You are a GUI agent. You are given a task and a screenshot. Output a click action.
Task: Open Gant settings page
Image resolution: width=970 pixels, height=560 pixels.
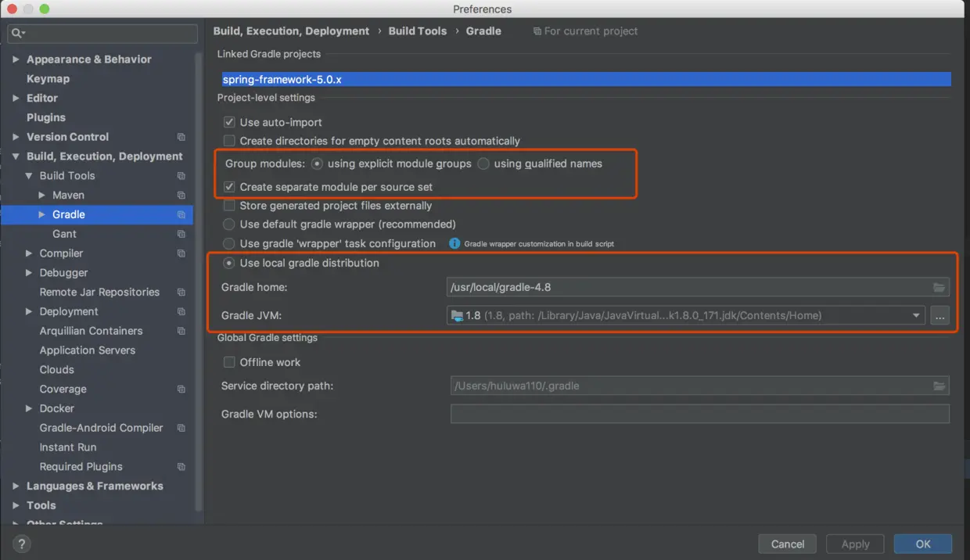(64, 234)
